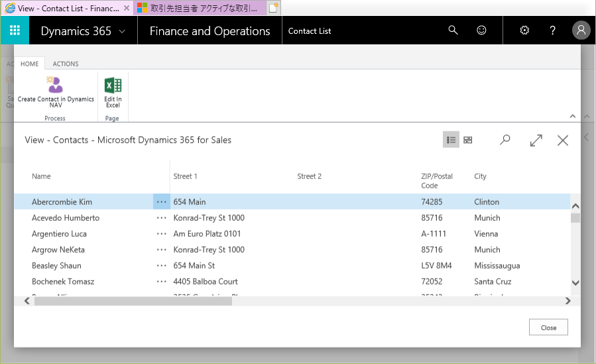Open the user profile avatar
Screen dimensions: 596x364
[581, 30]
